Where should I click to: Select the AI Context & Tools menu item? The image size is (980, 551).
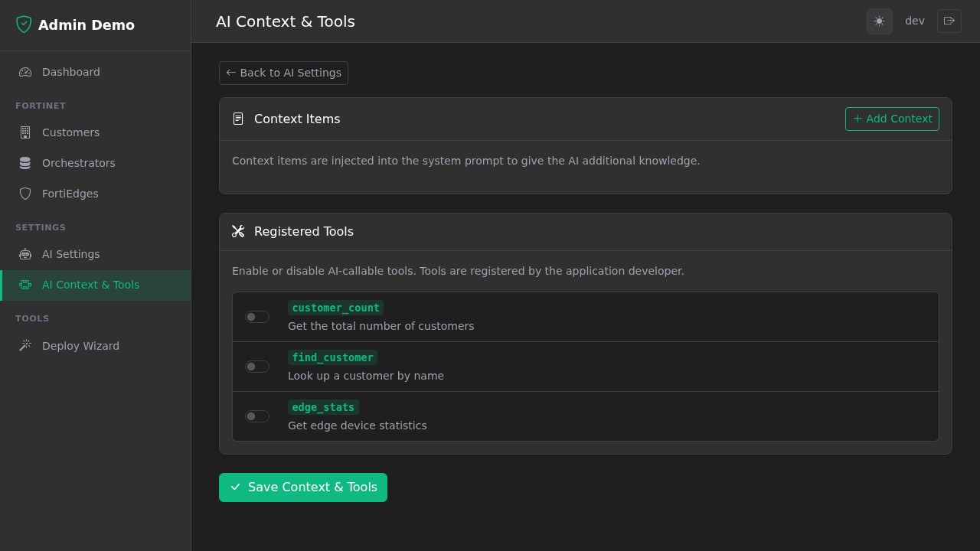pyautogui.click(x=95, y=285)
